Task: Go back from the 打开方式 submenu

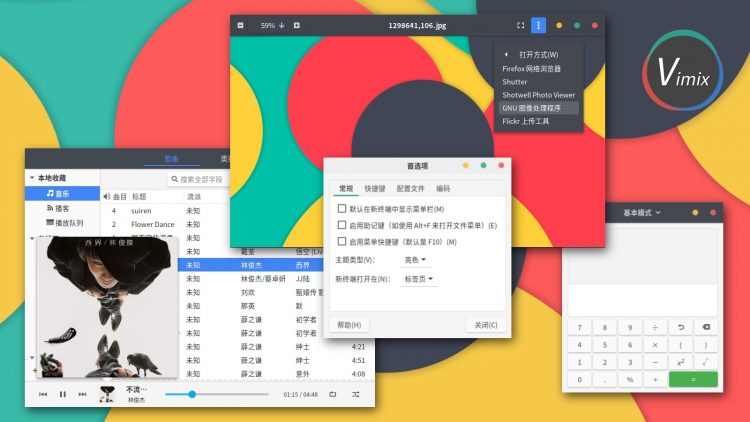Action: tap(506, 55)
